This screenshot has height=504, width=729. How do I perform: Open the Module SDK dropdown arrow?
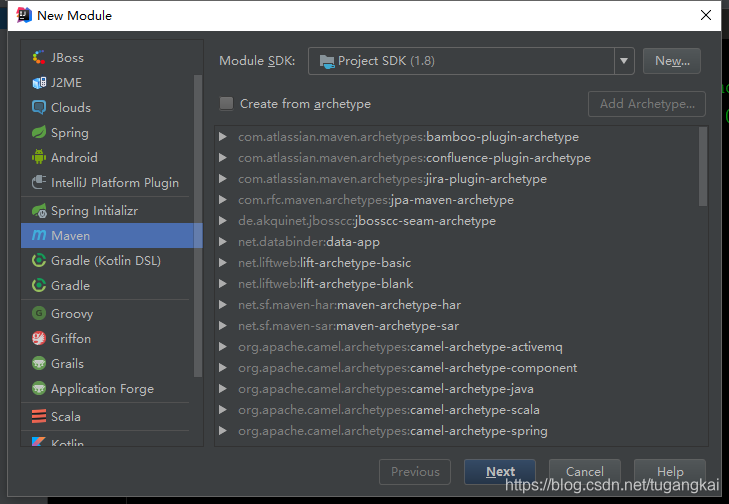pos(624,61)
